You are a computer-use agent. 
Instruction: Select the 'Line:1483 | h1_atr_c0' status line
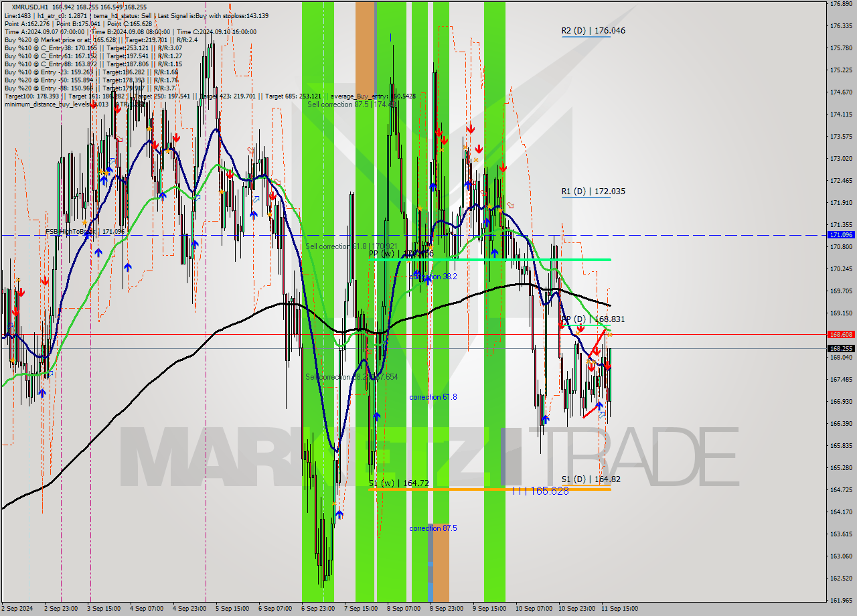coord(137,15)
